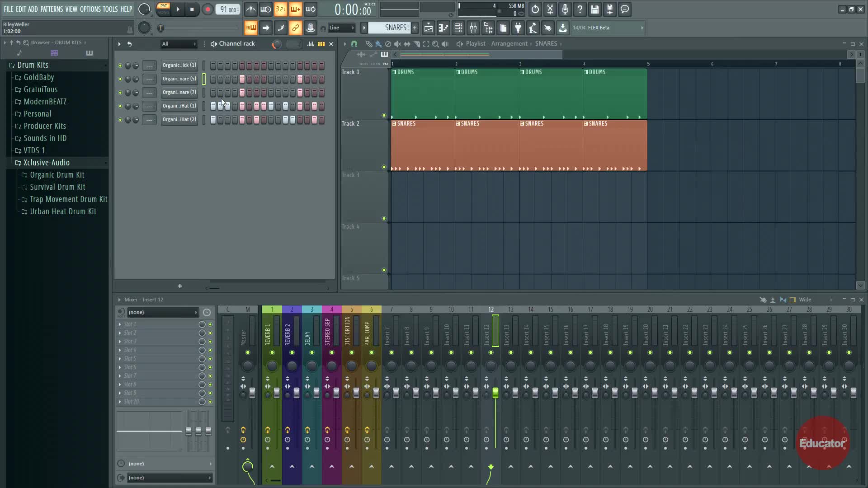Select the playlist magnet snap icon
The image size is (868, 488).
coord(354,44)
